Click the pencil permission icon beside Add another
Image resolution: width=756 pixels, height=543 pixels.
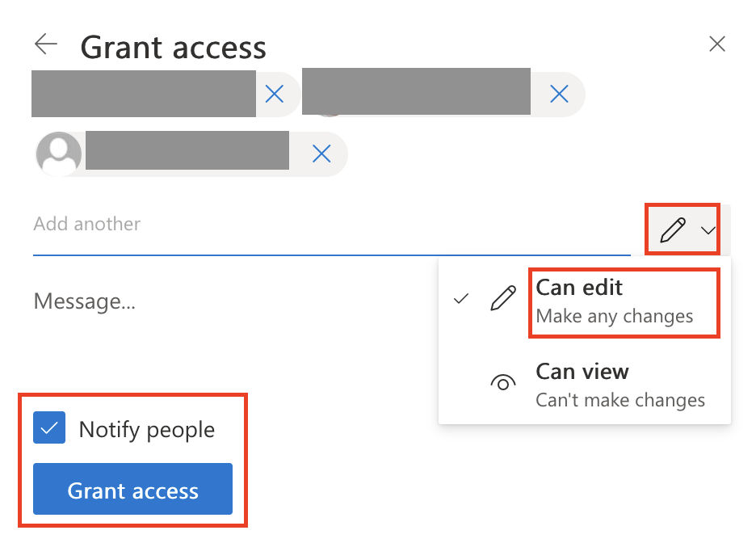point(674,229)
